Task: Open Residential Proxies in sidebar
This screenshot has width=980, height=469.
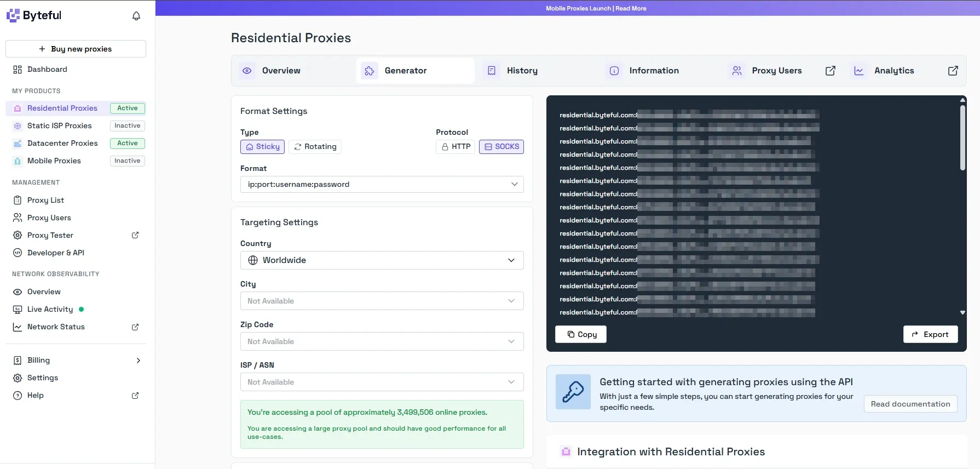Action: coord(76,108)
